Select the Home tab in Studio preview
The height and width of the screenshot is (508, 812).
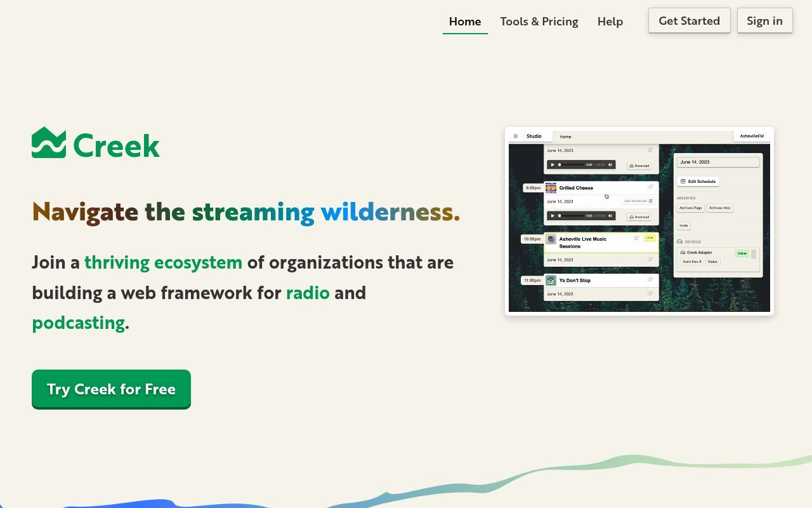click(565, 137)
